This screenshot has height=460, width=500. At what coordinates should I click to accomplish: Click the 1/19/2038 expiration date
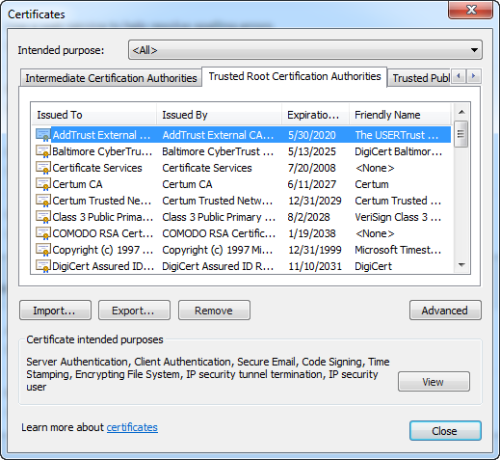point(312,233)
